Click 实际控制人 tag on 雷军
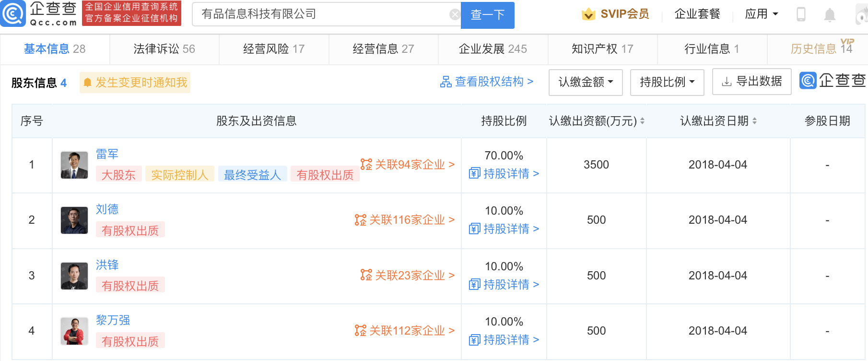 pos(179,175)
